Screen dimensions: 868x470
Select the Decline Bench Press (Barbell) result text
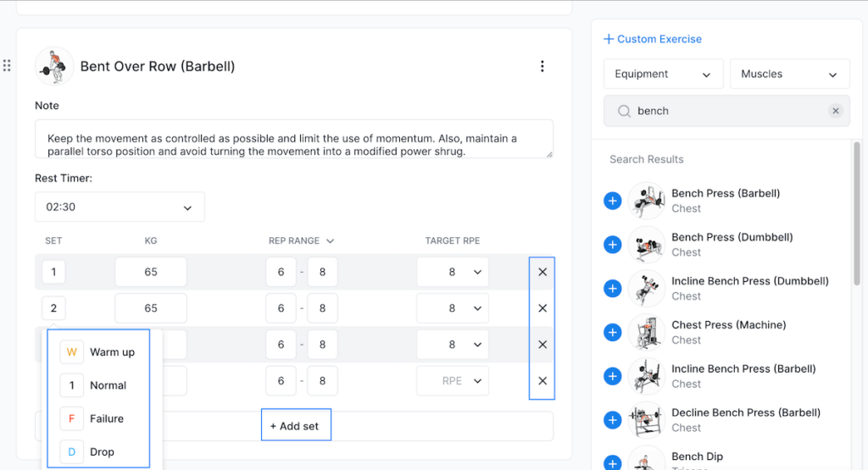[746, 413]
